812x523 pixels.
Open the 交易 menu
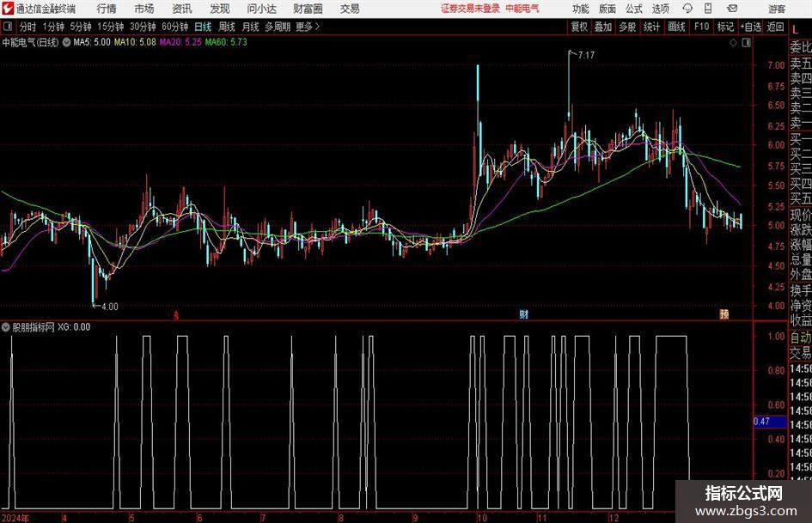[350, 9]
